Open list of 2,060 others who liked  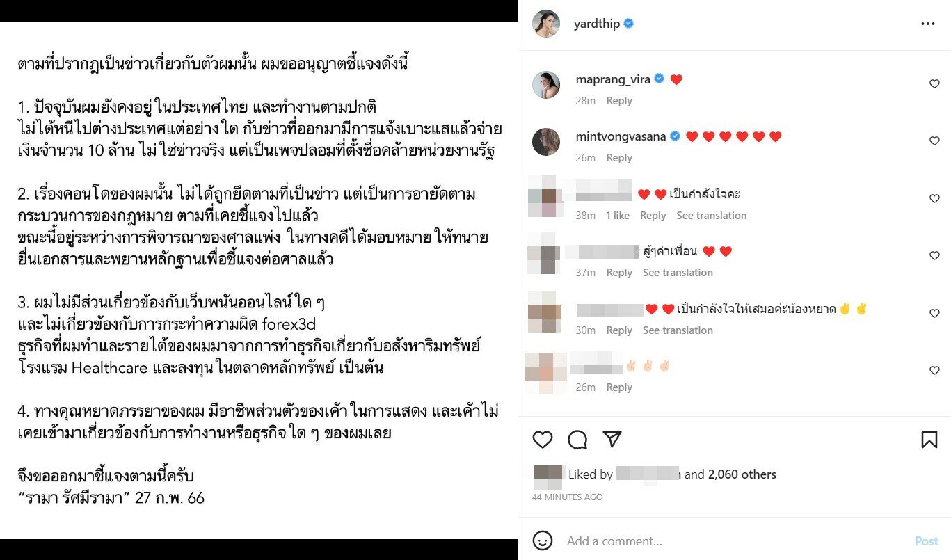tap(742, 474)
